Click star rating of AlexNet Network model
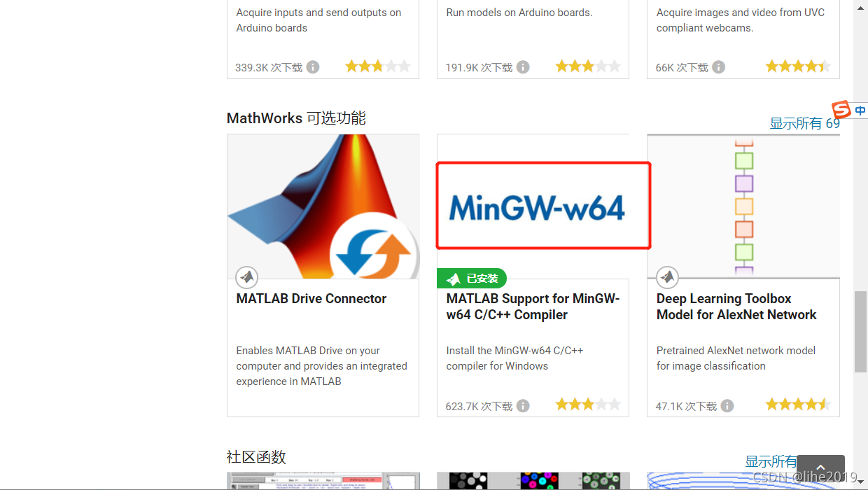 (798, 405)
